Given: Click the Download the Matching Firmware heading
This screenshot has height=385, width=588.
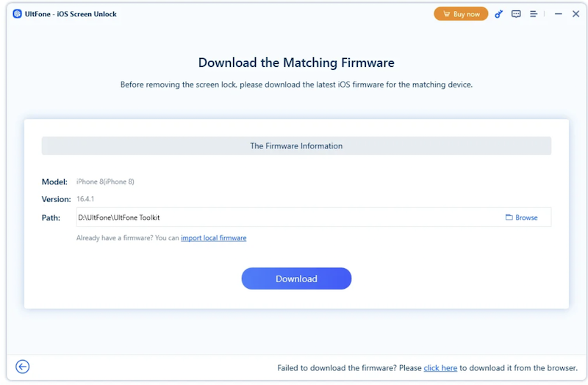Looking at the screenshot, I should 296,63.
